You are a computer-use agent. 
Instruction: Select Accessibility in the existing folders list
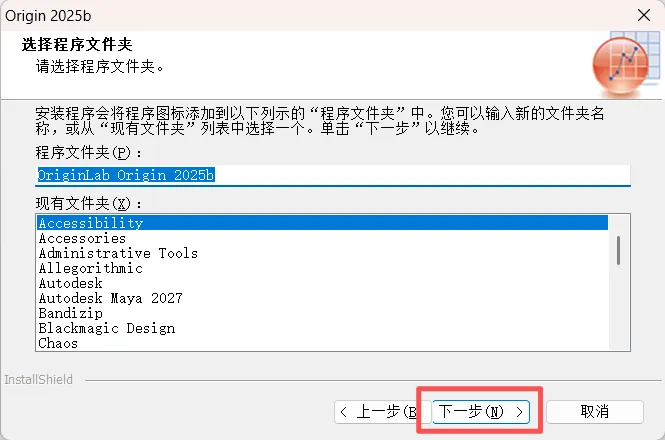(x=322, y=223)
